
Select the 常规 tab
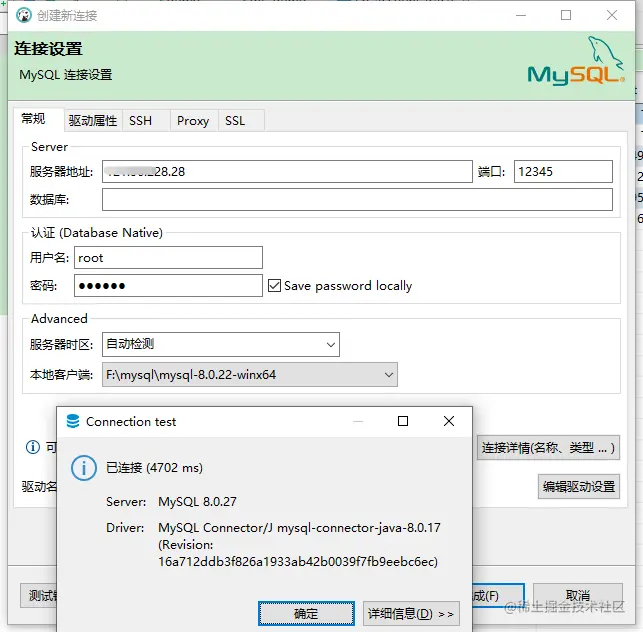[x=39, y=119]
